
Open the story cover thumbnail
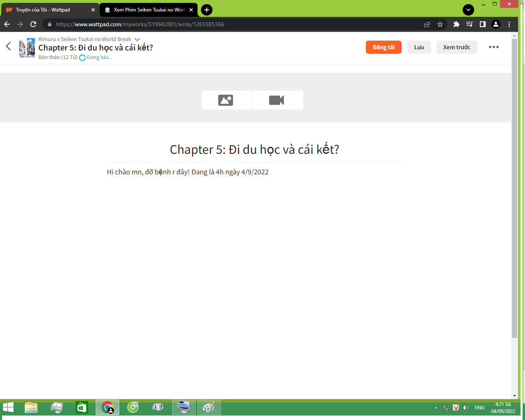(x=27, y=48)
